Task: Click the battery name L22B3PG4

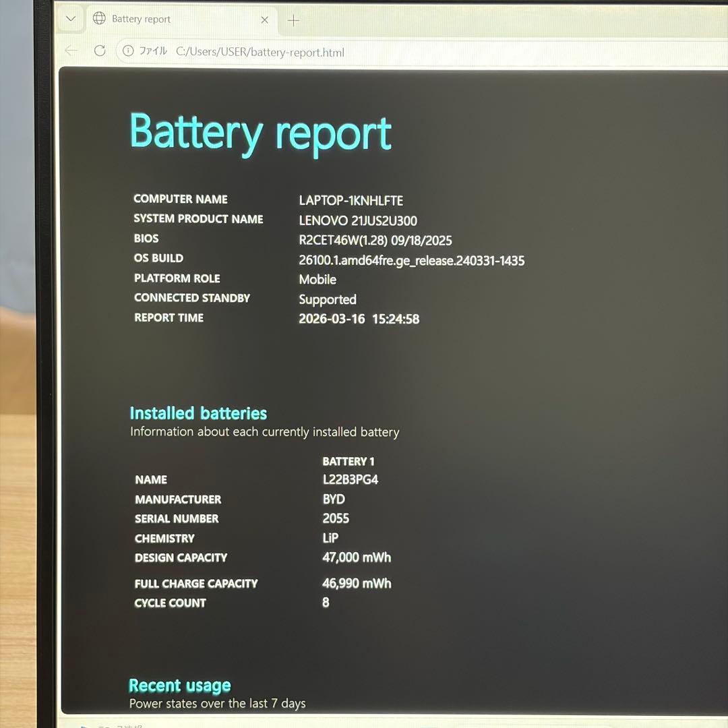Action: point(351,479)
